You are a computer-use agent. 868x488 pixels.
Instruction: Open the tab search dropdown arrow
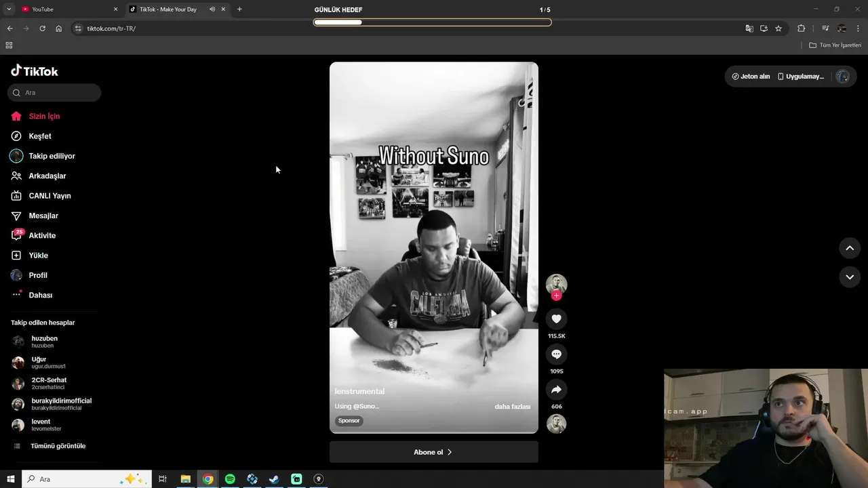(x=9, y=9)
